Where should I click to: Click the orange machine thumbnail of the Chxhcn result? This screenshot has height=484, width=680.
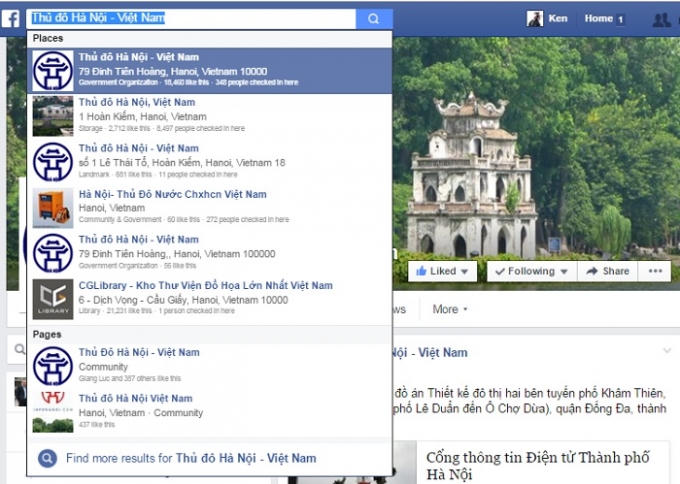pyautogui.click(x=53, y=208)
